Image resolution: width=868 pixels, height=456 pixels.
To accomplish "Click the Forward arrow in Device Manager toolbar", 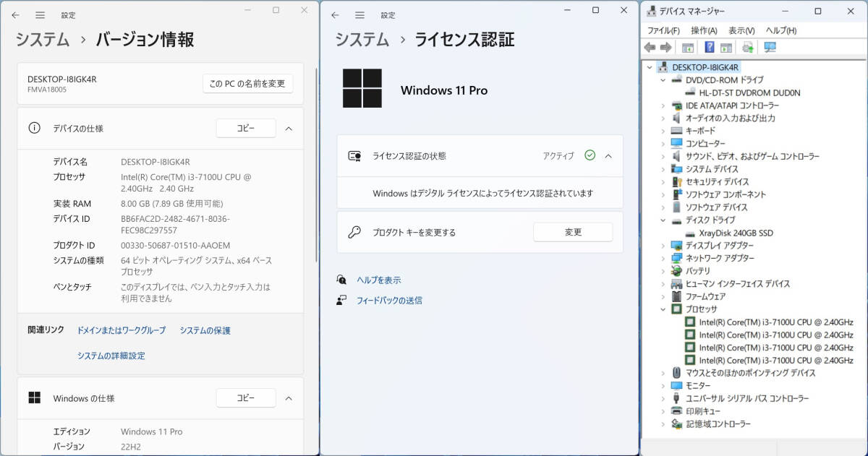I will click(665, 48).
